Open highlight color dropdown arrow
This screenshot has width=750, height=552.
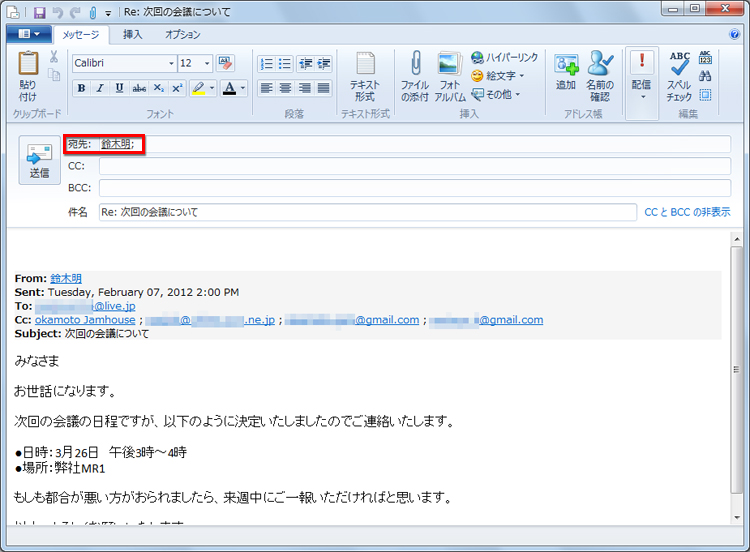[212, 88]
